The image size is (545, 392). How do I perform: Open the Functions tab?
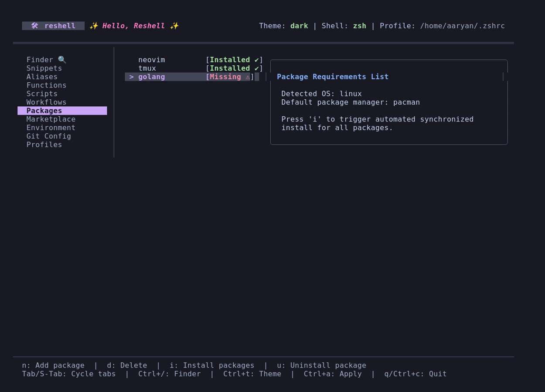click(46, 85)
